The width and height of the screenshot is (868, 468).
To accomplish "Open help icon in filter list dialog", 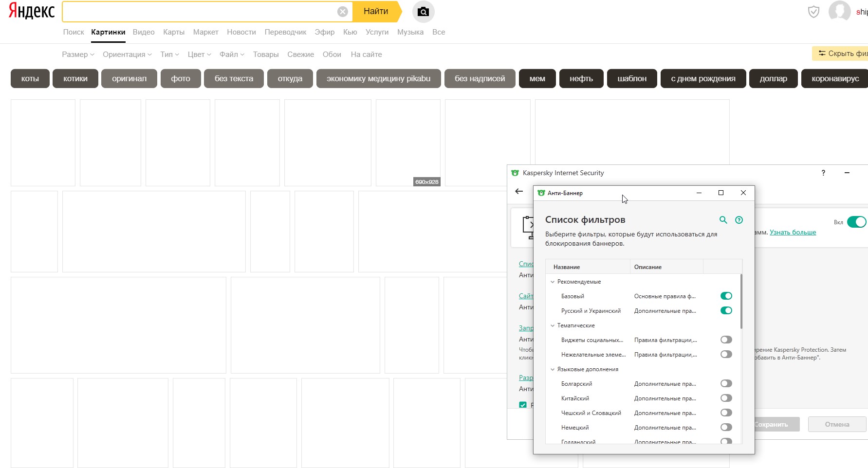I will [739, 220].
